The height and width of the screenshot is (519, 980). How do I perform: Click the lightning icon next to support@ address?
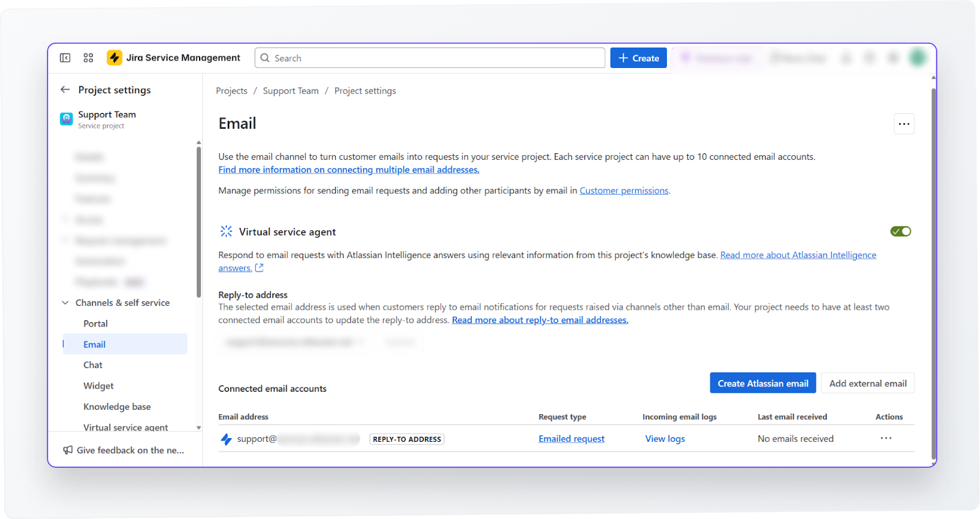(225, 439)
